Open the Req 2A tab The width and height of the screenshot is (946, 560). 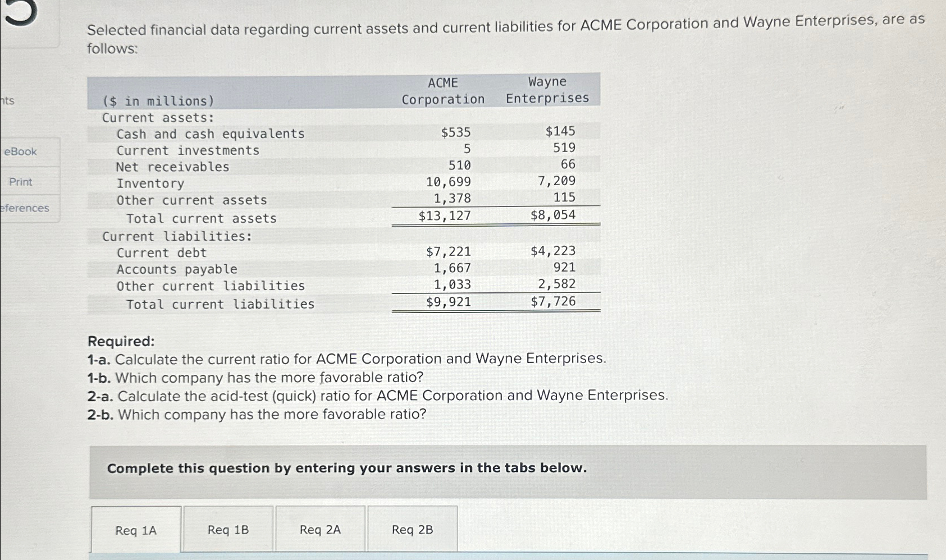pos(320,529)
